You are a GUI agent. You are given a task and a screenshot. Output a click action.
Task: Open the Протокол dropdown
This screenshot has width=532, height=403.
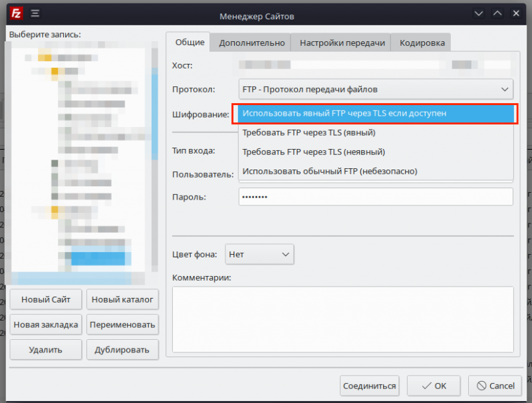[376, 90]
